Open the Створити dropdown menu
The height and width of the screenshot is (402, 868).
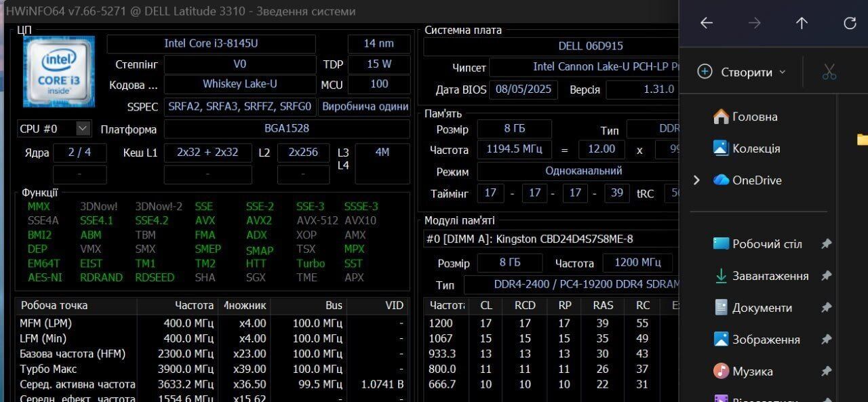(x=742, y=72)
